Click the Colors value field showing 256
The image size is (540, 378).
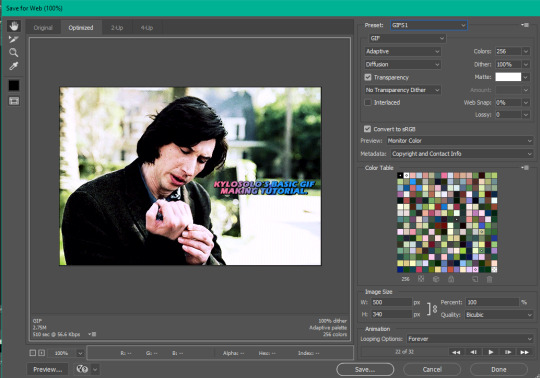508,51
